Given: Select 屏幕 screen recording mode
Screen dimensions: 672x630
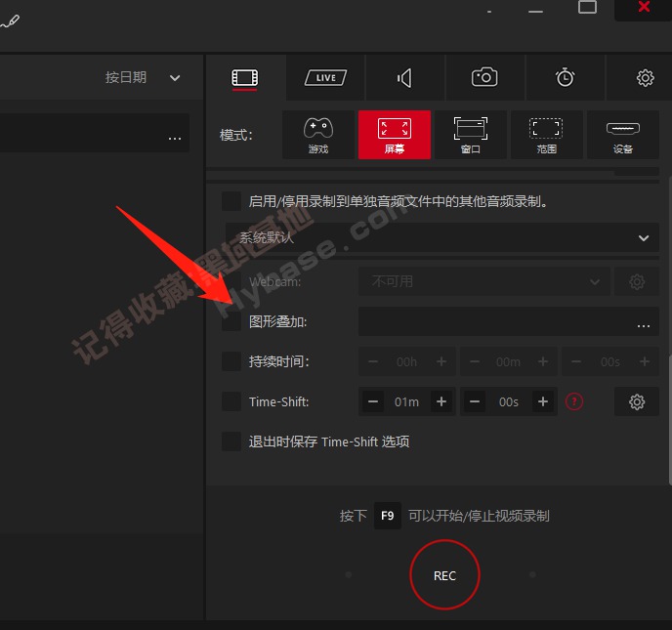Looking at the screenshot, I should [395, 135].
